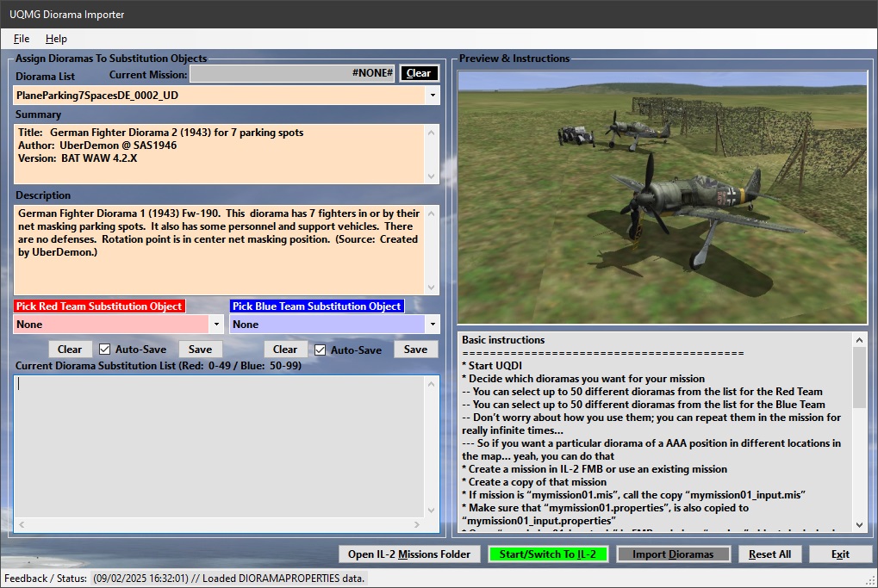Click the Feedback / Status message field
Viewport: 878px width, 588px height.
tap(229, 578)
